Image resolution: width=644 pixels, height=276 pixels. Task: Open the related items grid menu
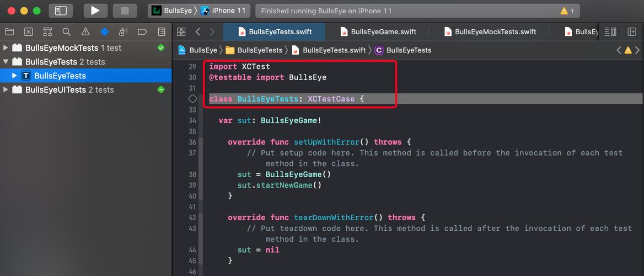click(x=181, y=31)
